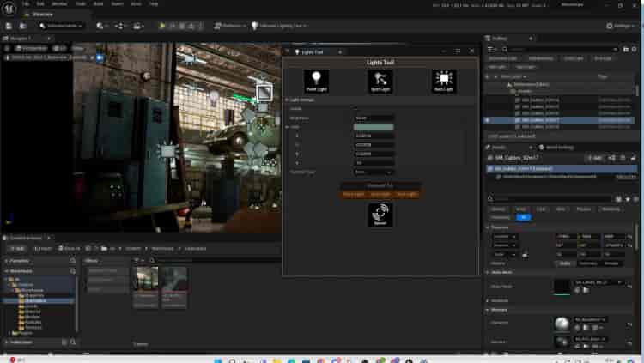
Task: Collapse the Light Settings section
Action: click(x=287, y=100)
